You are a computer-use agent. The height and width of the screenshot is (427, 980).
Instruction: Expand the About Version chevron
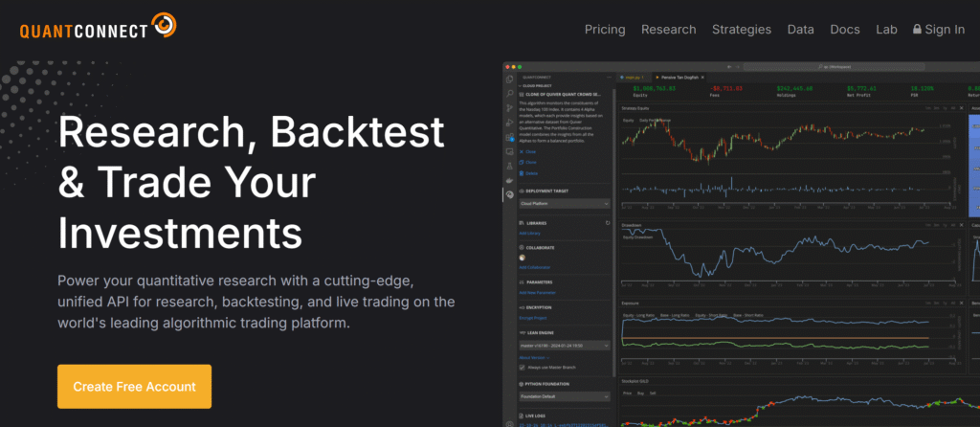click(x=548, y=358)
